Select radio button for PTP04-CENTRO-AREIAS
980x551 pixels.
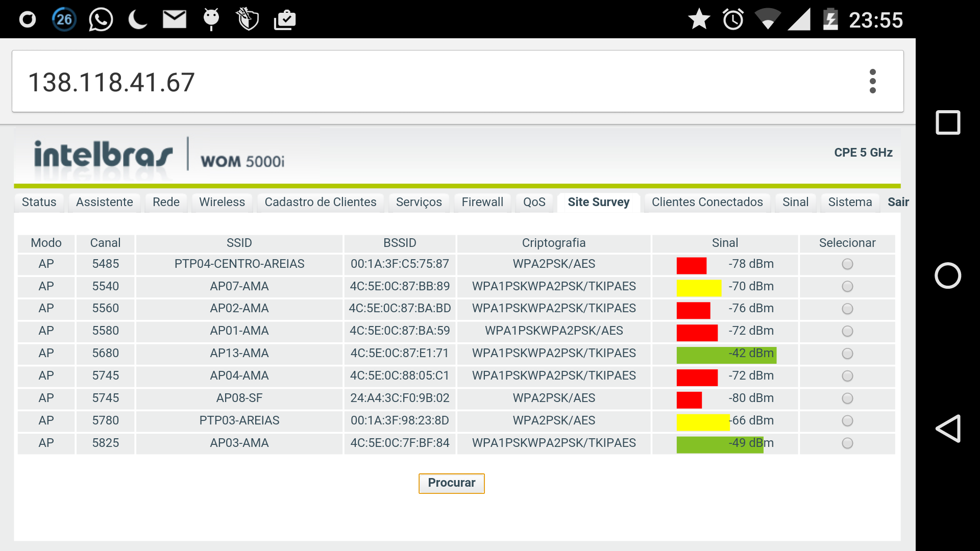tap(847, 264)
